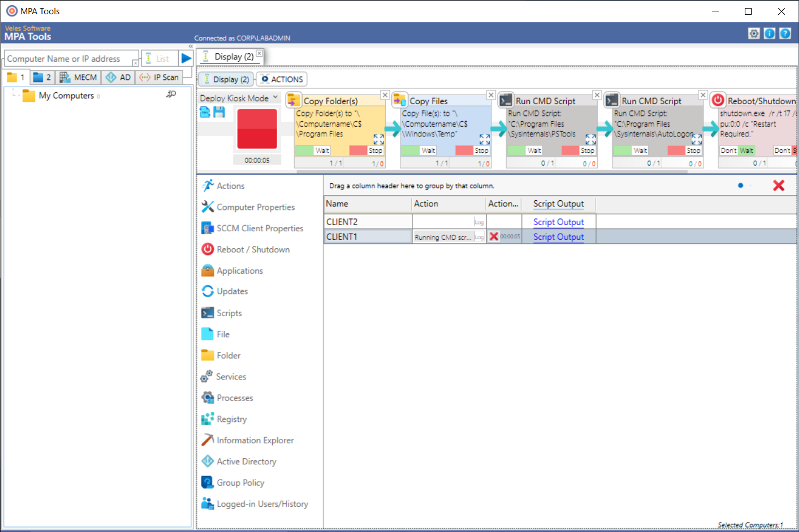The width and height of the screenshot is (799, 532).
Task: Sort by the Name column header
Action: [368, 203]
